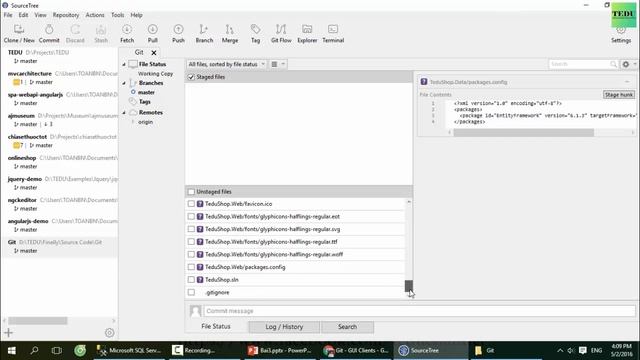This screenshot has width=640, height=360.
Task: Check glyphicons-halflings-regular.ttf file checkbox
Action: 191,242
